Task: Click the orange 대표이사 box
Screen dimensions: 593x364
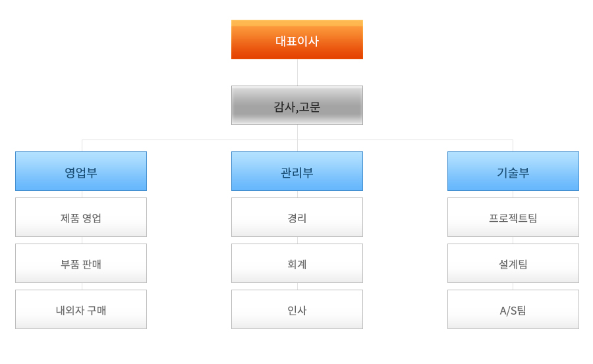Action: pyautogui.click(x=297, y=39)
